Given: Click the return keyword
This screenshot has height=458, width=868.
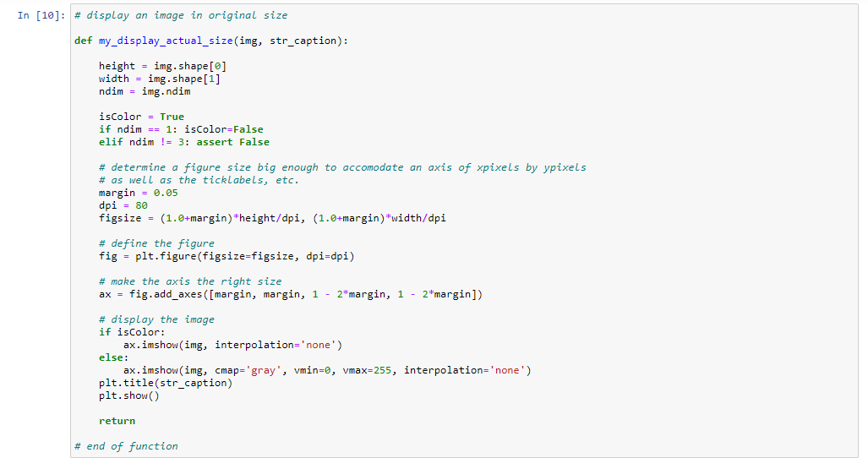Looking at the screenshot, I should [117, 421].
